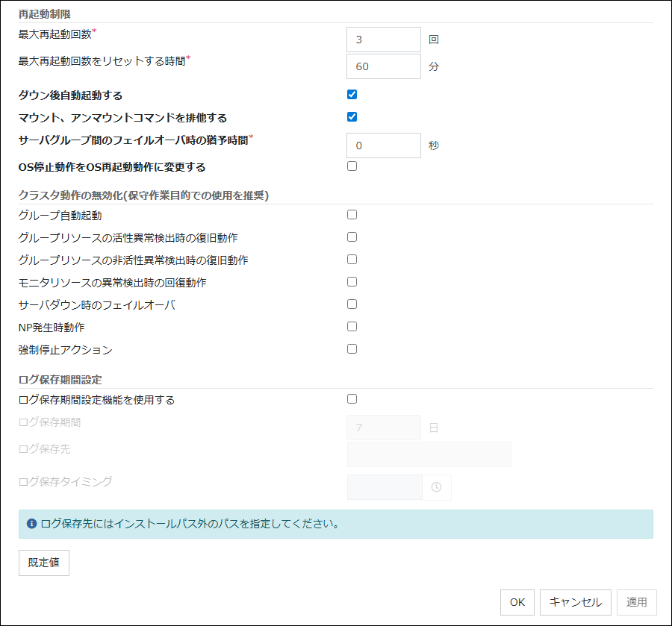The width and height of the screenshot is (672, 626).
Task: Check the 強制停止アクション option
Action: [352, 348]
